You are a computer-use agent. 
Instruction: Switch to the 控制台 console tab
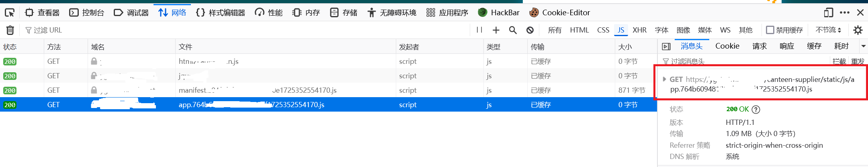pyautogui.click(x=86, y=13)
